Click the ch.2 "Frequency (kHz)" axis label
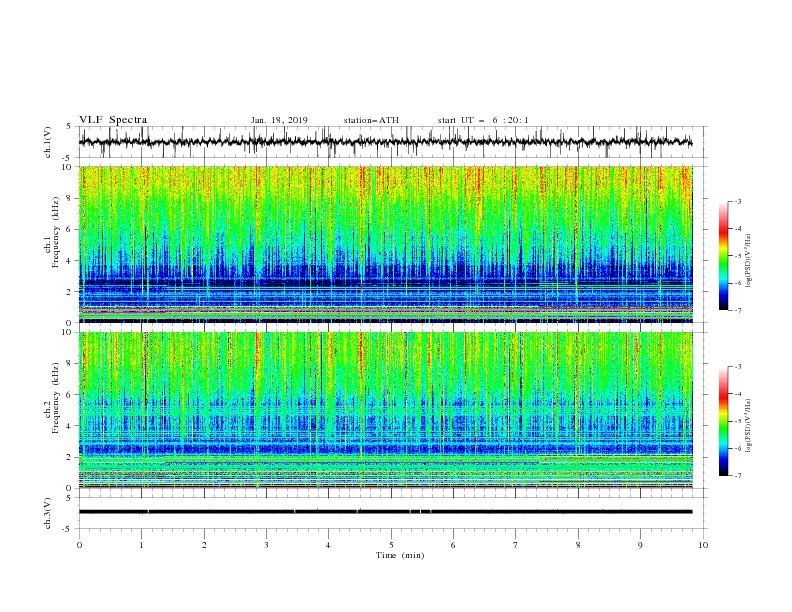This screenshot has height=612, width=792. [x=56, y=397]
